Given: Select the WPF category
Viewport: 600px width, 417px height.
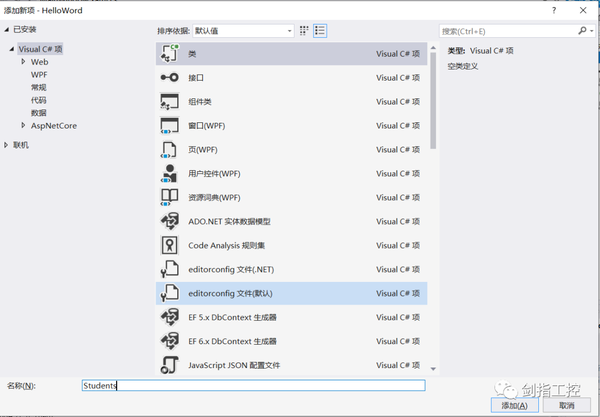Looking at the screenshot, I should coord(39,75).
